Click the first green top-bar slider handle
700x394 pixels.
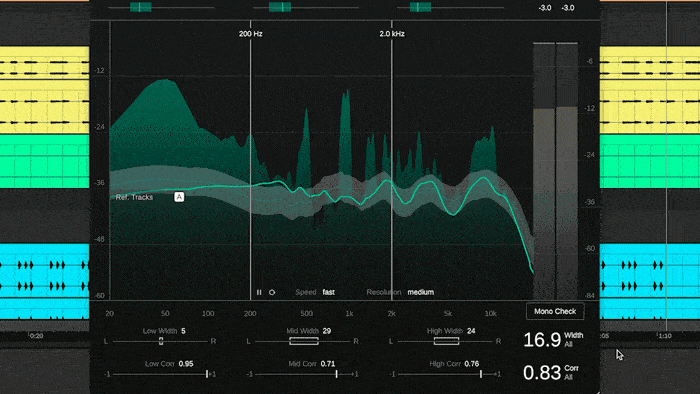click(141, 7)
